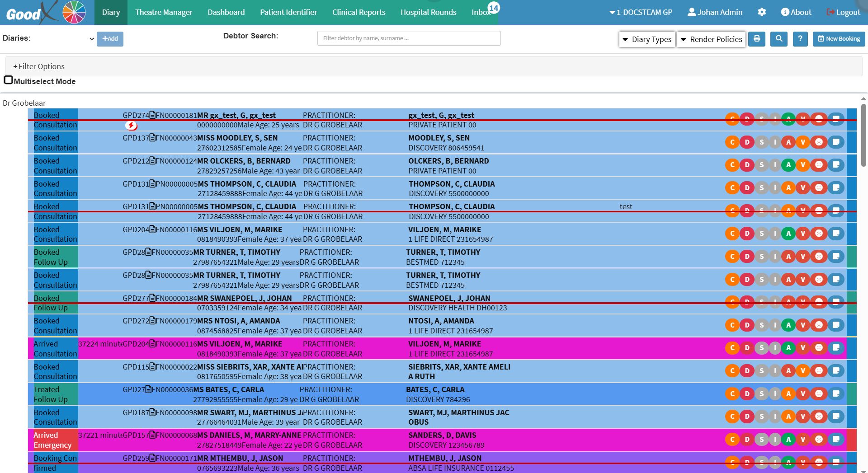Click the sad face icon in Ntosi's row
This screenshot has width=868, height=473.
click(x=819, y=325)
